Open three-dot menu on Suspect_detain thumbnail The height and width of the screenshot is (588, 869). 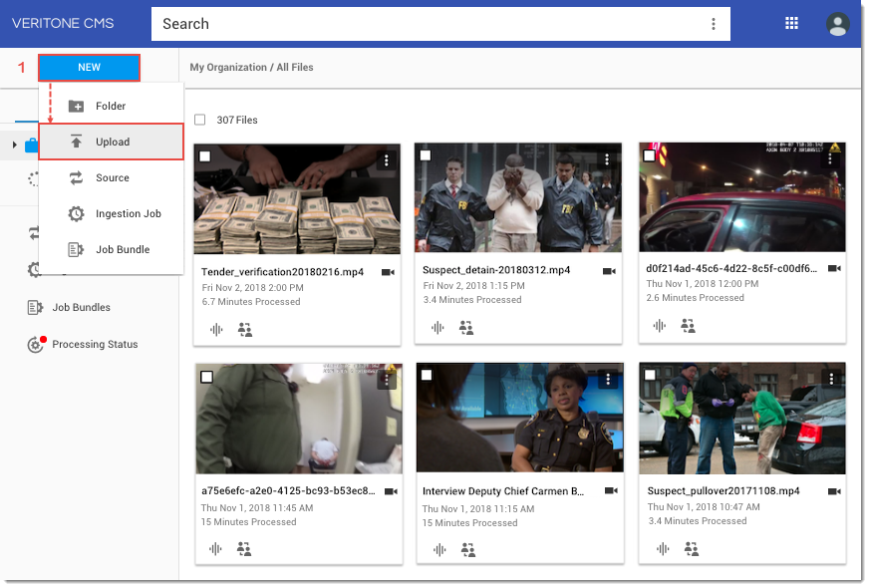tap(608, 159)
